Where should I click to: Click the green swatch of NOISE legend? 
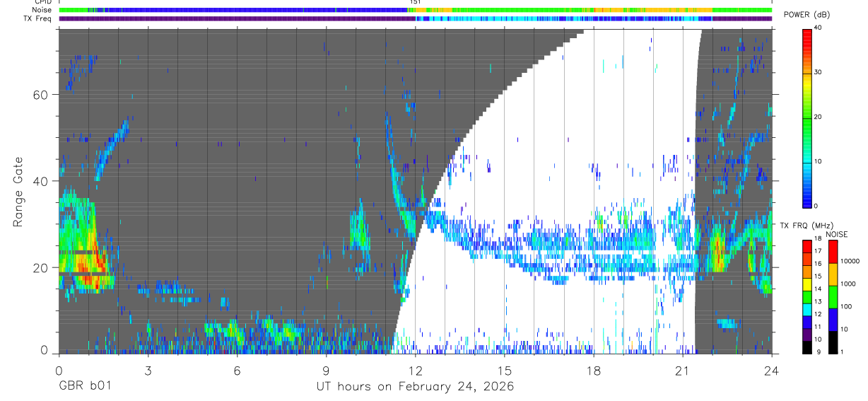click(x=833, y=297)
